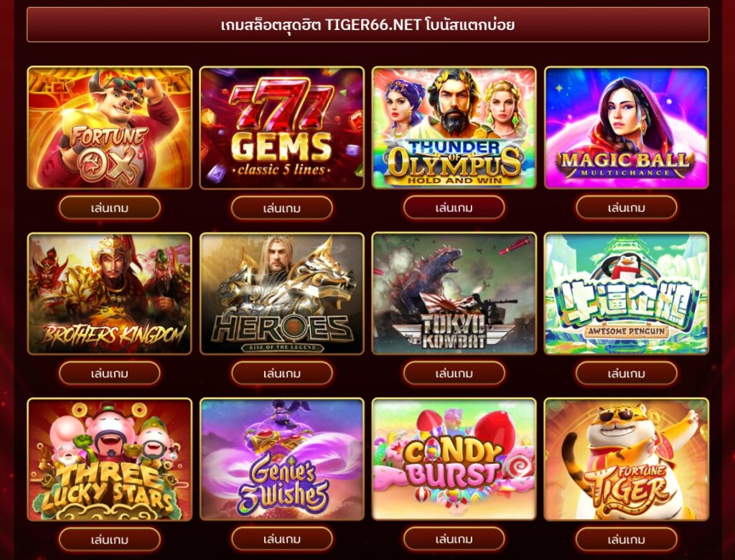Screen dimensions: 735x560
Task: Play Fortune Tiger via its เล่นเกม button
Action: click(x=626, y=539)
